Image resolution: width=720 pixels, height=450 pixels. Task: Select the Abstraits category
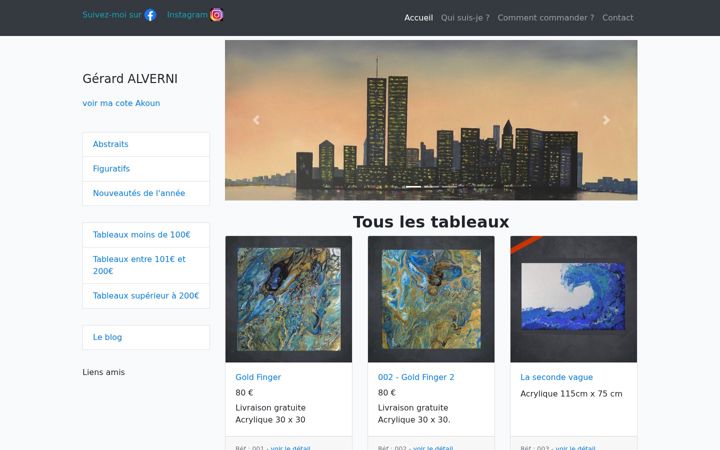[x=146, y=144]
